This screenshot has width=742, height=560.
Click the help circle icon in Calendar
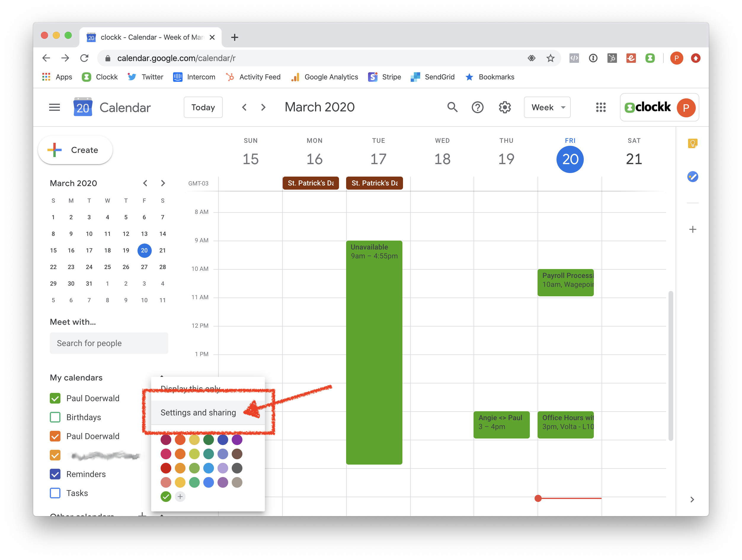477,108
